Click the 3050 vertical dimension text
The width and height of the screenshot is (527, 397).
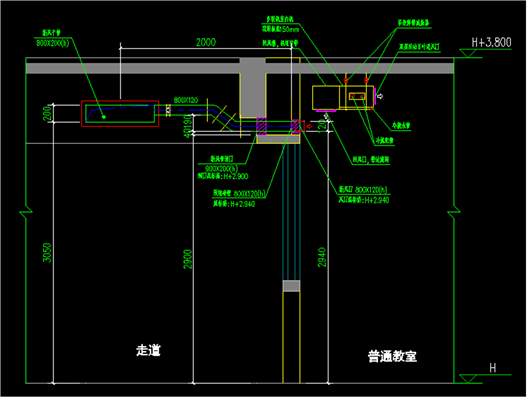click(x=47, y=252)
